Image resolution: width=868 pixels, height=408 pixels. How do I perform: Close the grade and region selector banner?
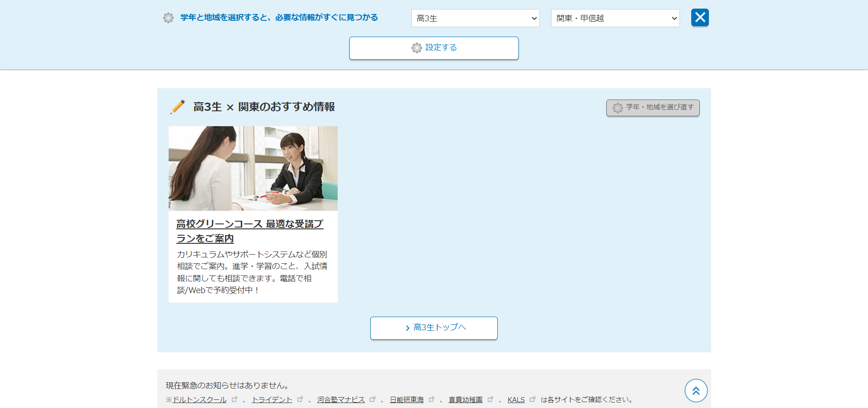pyautogui.click(x=700, y=18)
